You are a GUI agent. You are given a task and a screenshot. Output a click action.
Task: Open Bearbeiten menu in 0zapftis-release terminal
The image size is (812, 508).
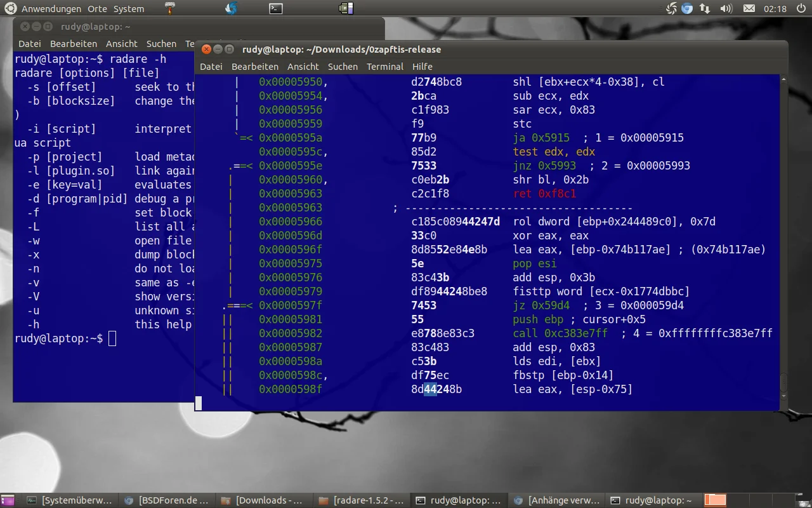(255, 66)
